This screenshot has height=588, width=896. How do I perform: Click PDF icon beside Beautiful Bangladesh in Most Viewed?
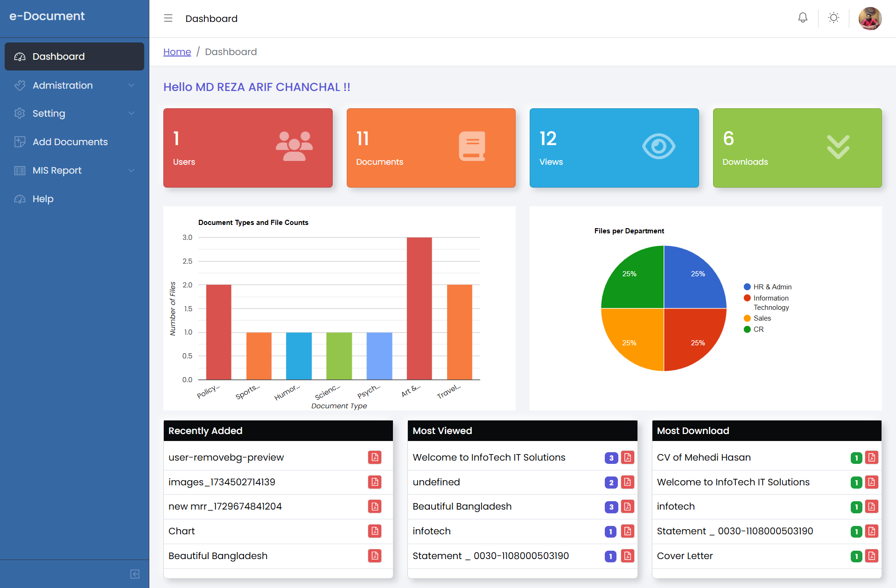click(x=628, y=507)
